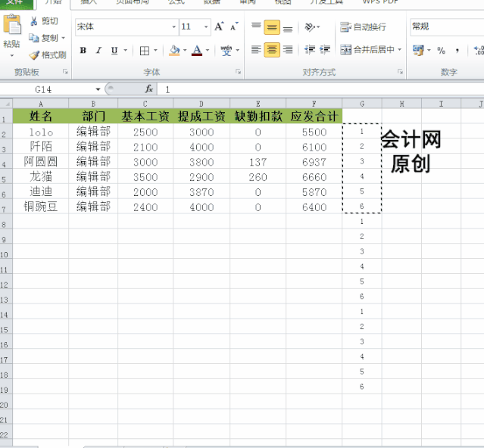The image size is (484, 448).
Task: Increase indent icon
Action: pyautogui.click(x=325, y=50)
